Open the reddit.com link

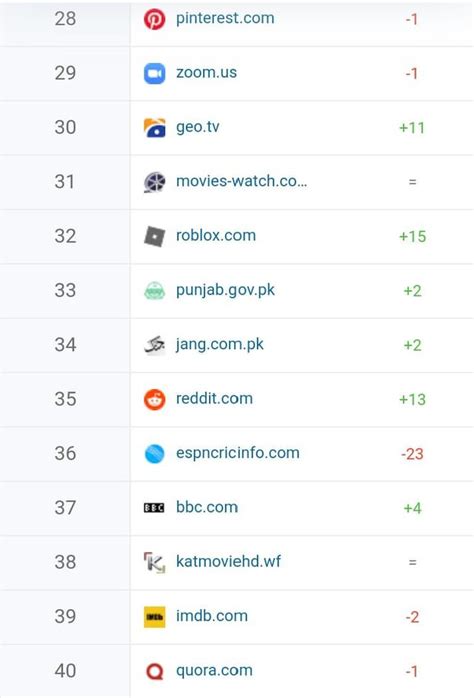[x=215, y=398]
